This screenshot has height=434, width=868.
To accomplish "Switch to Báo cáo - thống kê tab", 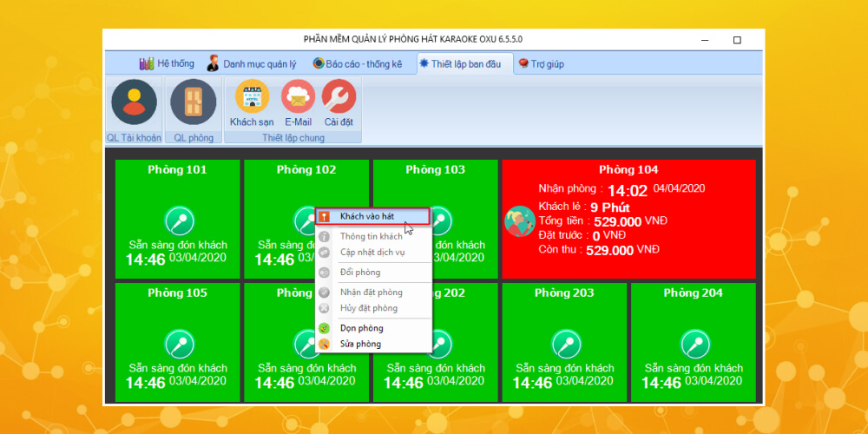I will point(357,63).
